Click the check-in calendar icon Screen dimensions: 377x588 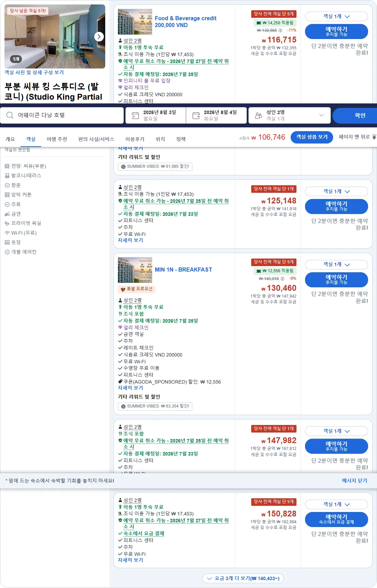coord(135,115)
